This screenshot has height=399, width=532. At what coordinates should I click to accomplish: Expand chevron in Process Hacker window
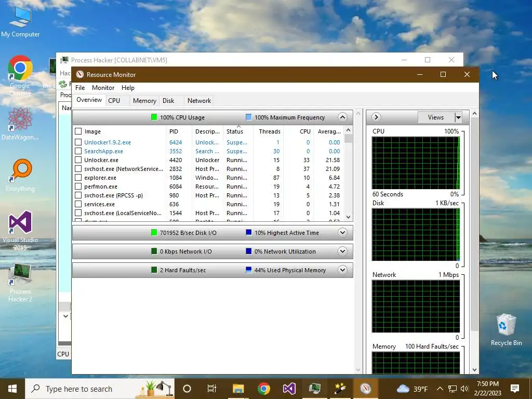click(65, 316)
